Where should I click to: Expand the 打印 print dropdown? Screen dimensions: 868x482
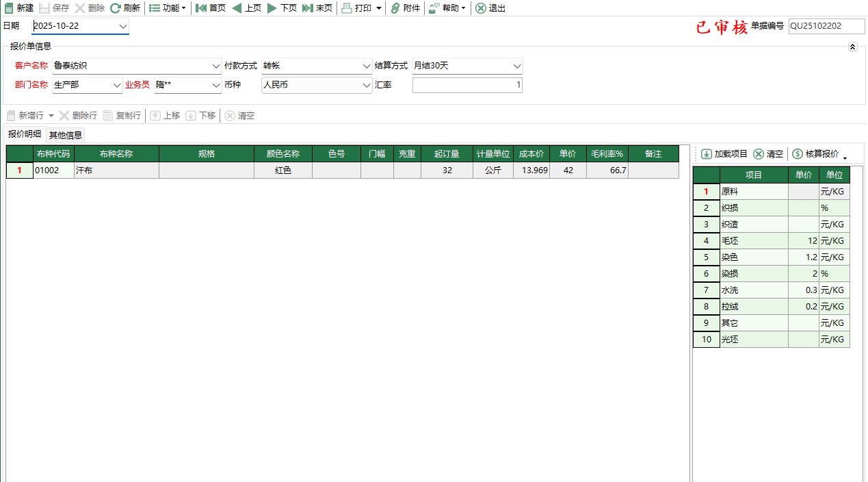pyautogui.click(x=379, y=8)
